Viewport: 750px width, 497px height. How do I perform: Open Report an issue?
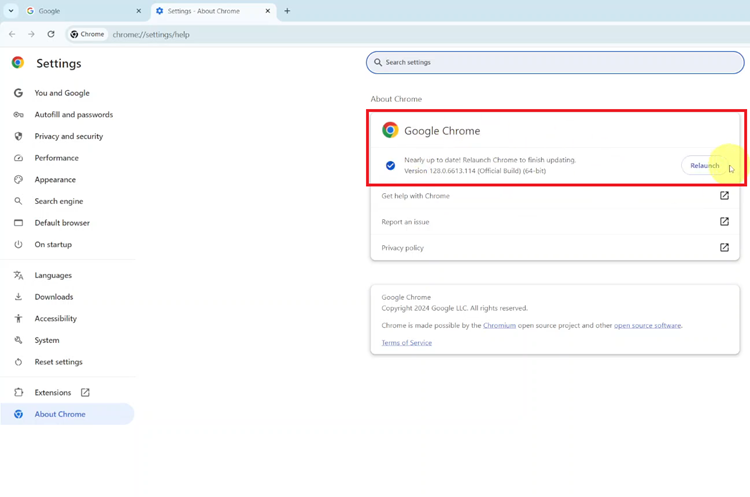tap(555, 221)
